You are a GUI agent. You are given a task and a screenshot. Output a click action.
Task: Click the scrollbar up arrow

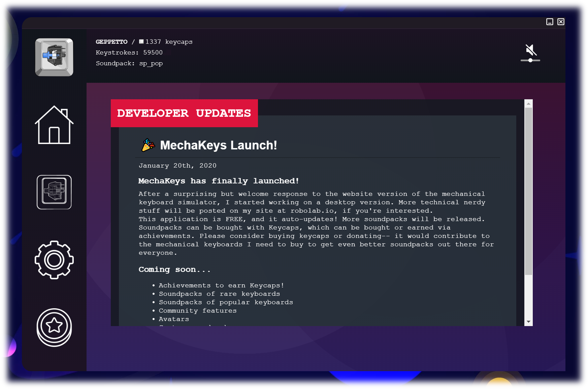[528, 104]
